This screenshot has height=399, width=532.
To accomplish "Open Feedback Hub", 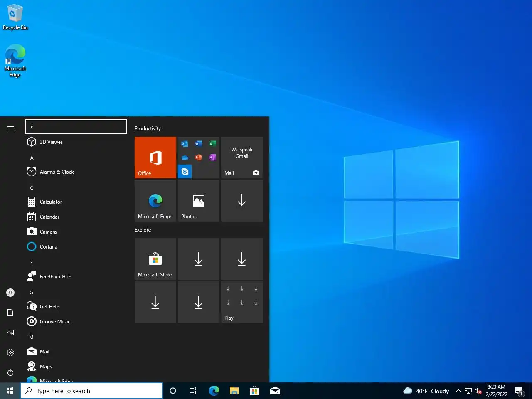I will click(x=76, y=277).
